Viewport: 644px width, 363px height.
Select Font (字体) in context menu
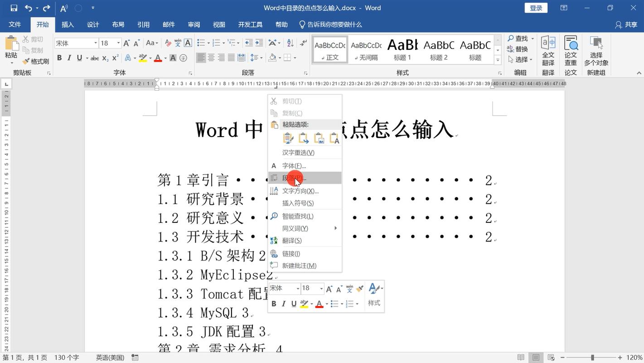point(305,166)
